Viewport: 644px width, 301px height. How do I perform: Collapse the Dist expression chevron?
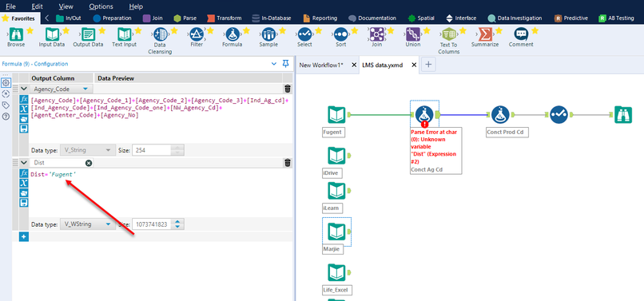pyautogui.click(x=24, y=163)
